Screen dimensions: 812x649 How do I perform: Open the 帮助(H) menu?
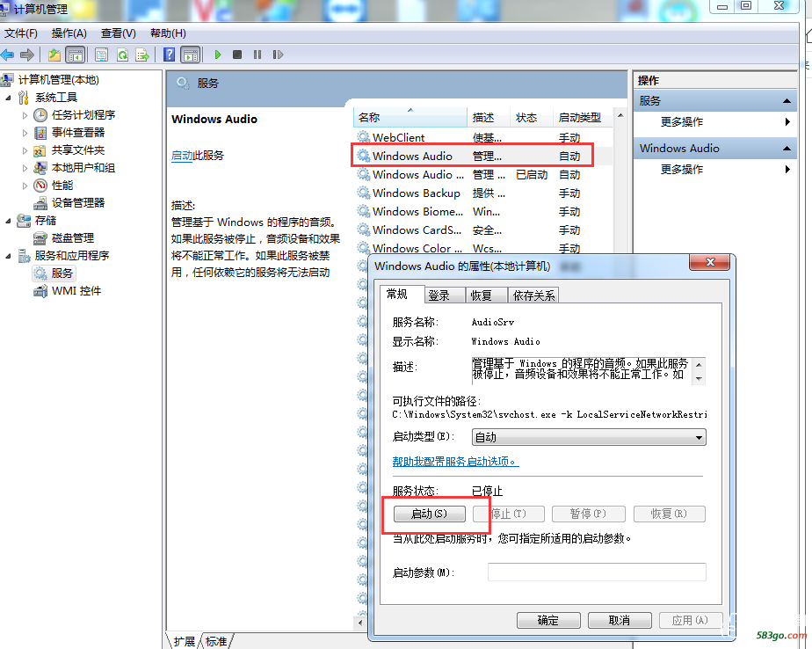coord(168,33)
